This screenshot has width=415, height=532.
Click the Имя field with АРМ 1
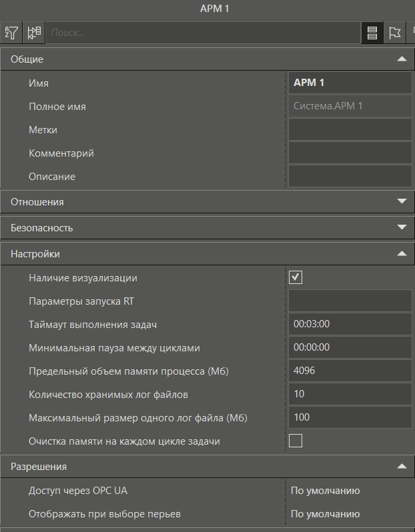pyautogui.click(x=350, y=83)
